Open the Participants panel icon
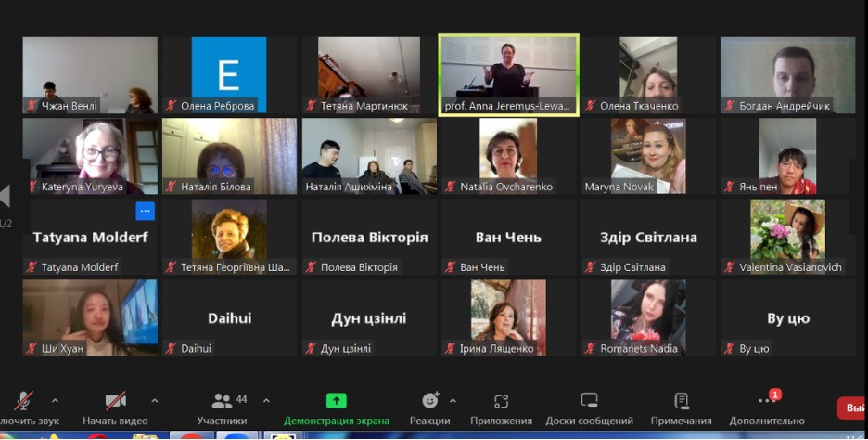The height and width of the screenshot is (440, 868). click(x=222, y=400)
